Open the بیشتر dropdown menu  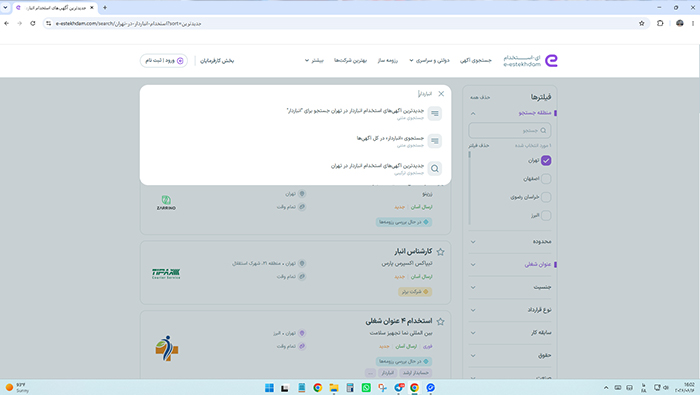pyautogui.click(x=314, y=60)
